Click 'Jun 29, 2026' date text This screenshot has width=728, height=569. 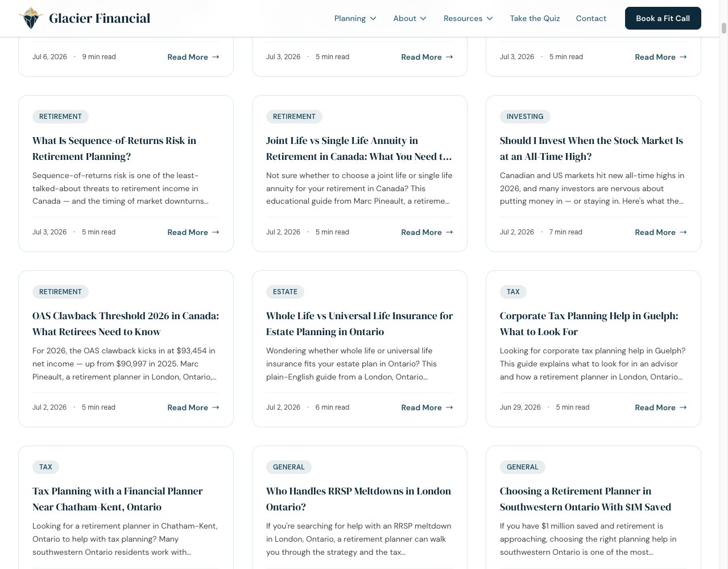(520, 407)
